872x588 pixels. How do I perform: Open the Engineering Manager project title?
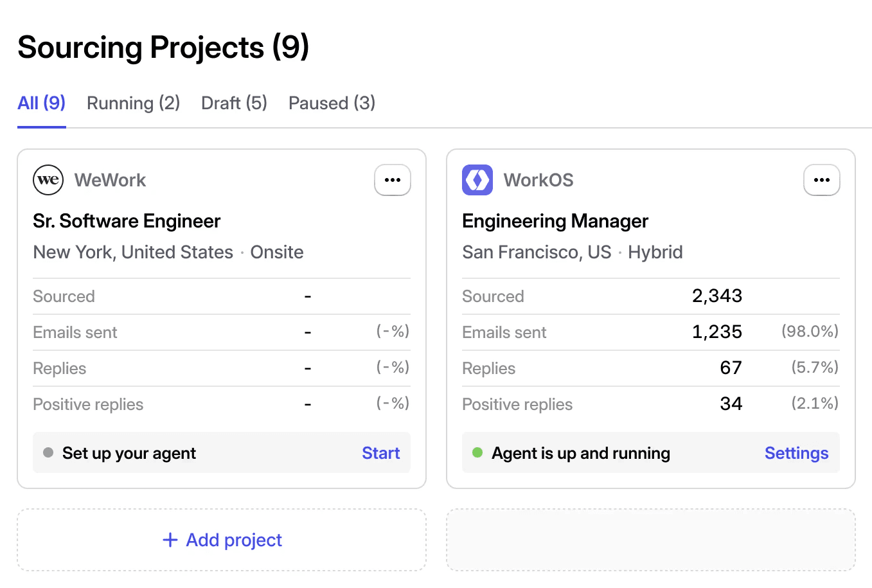pyautogui.click(x=555, y=221)
